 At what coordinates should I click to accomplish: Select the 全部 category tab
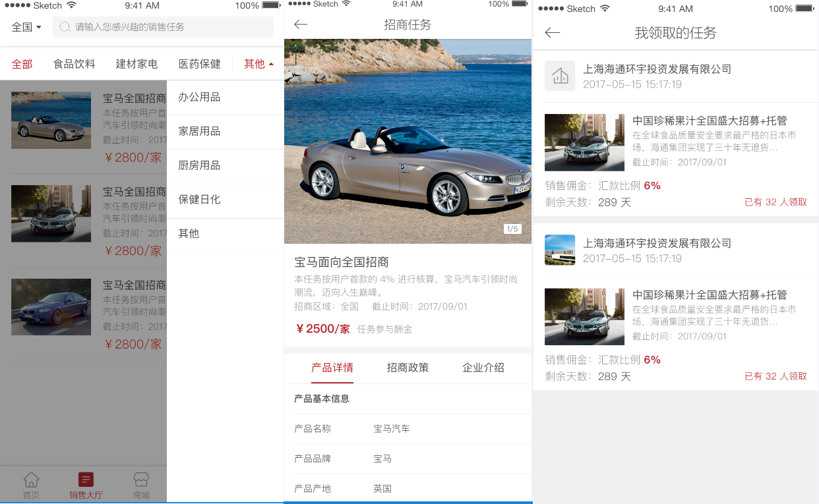click(x=22, y=64)
